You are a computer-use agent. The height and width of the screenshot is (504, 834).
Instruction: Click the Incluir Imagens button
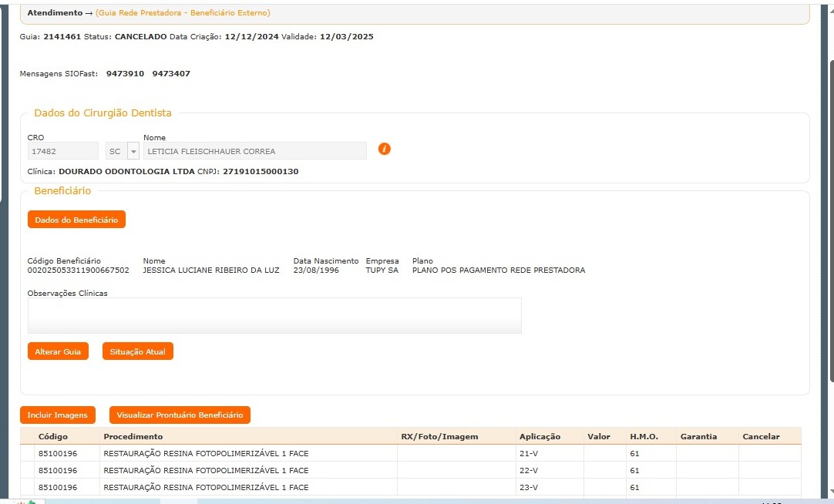(58, 415)
